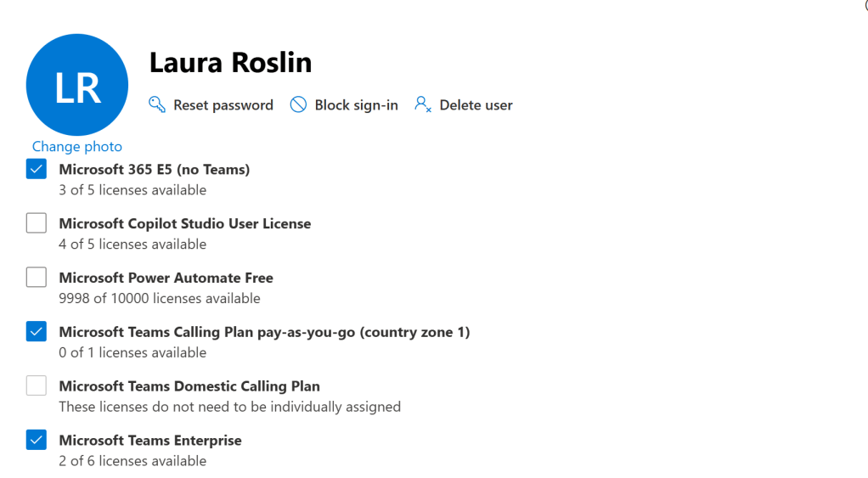This screenshot has height=478, width=868.
Task: Enable Microsoft Copilot Studio User License checkbox
Action: 37,223
